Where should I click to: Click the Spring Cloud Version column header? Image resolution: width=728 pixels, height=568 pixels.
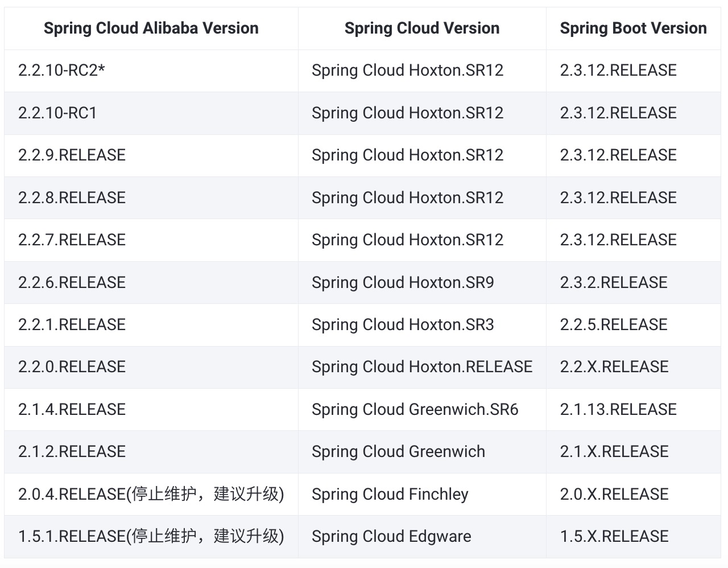[x=422, y=28]
